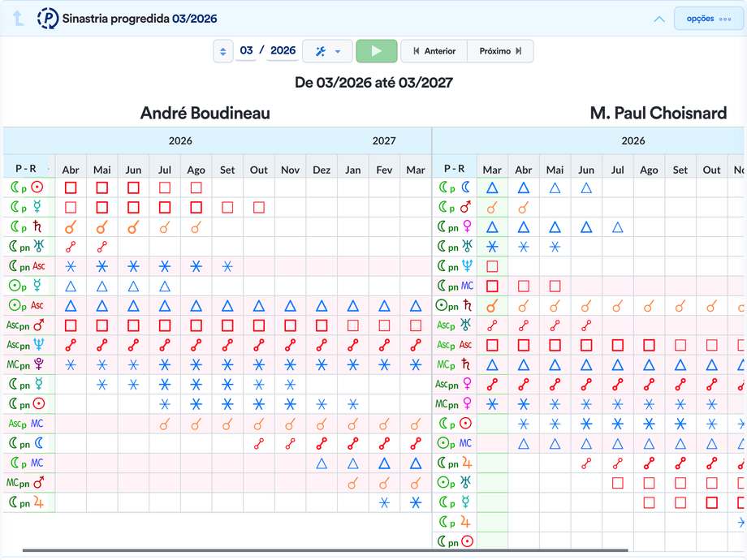Click André's Moon conjunct Saturn icon in Jun
The image size is (747, 560).
[133, 227]
